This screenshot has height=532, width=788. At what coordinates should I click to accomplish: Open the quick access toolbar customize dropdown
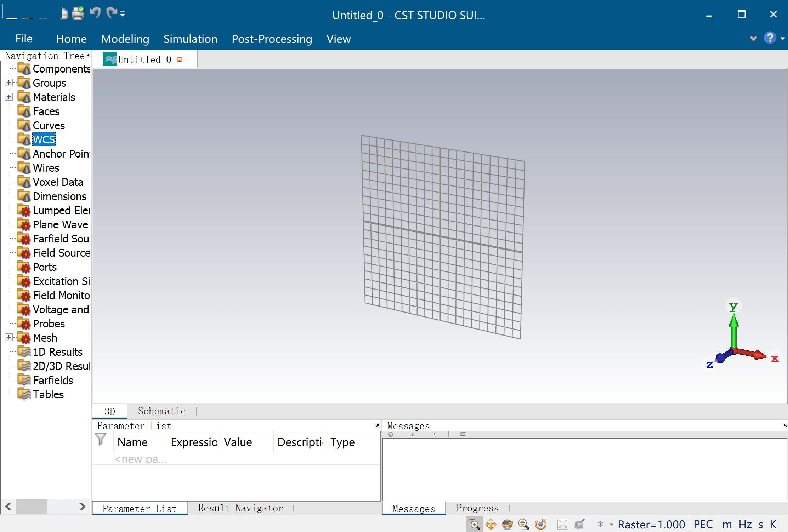pyautogui.click(x=123, y=14)
